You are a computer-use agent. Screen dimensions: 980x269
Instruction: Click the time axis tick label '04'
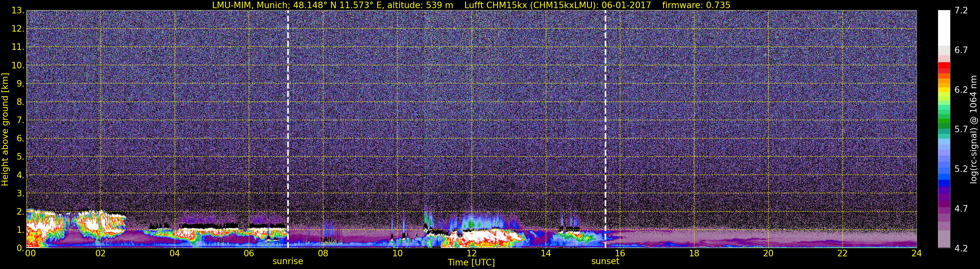coord(174,253)
